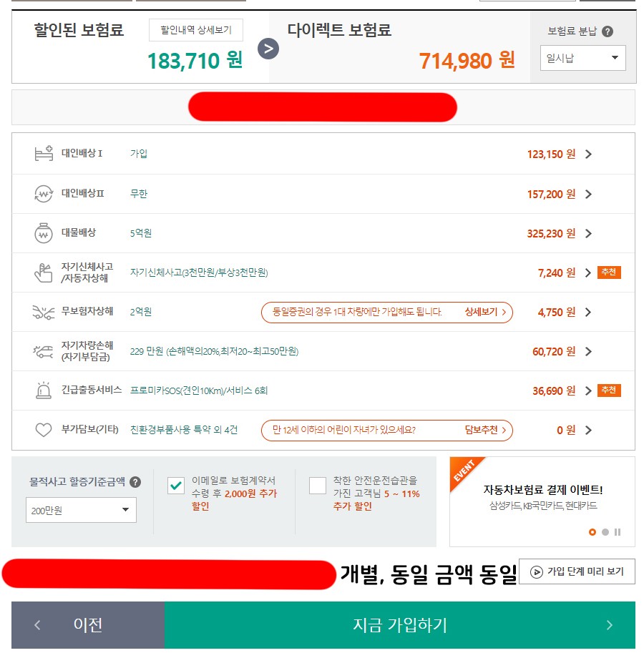Open the 200만원 할증기준금액 dropdown
Screen dimensions: 644x663
click(81, 510)
